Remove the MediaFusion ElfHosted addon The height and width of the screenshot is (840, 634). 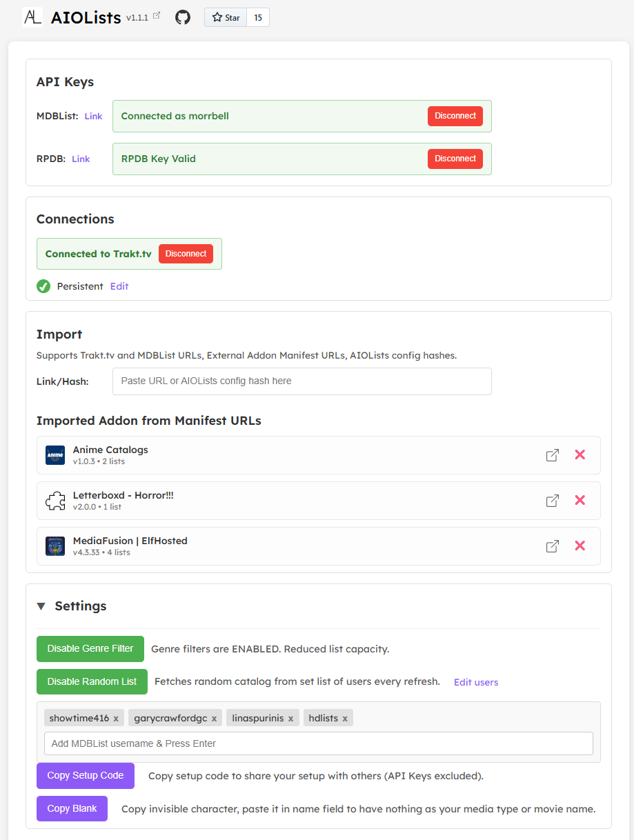coord(580,546)
